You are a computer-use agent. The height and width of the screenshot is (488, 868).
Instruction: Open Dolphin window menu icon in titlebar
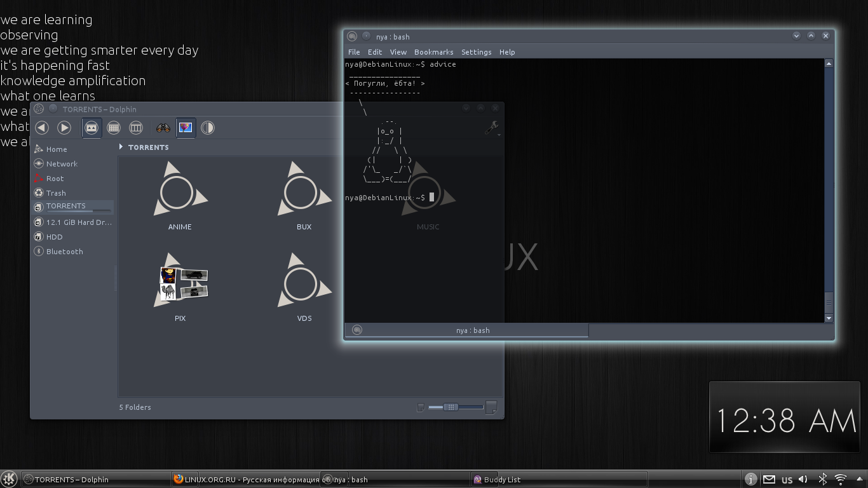(x=39, y=109)
